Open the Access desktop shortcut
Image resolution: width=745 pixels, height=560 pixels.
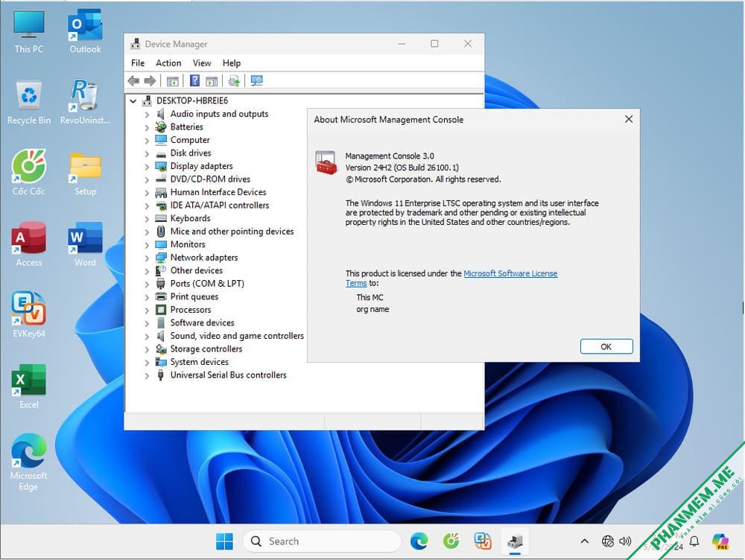(x=28, y=244)
